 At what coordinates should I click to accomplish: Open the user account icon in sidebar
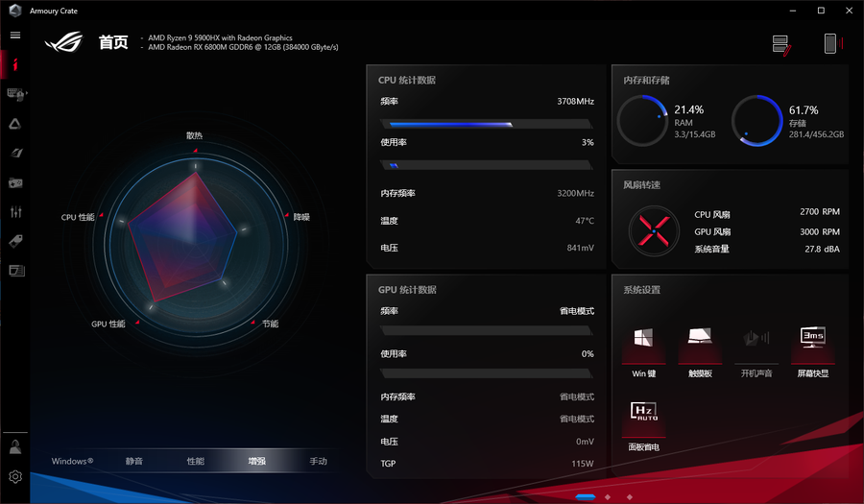pyautogui.click(x=15, y=446)
